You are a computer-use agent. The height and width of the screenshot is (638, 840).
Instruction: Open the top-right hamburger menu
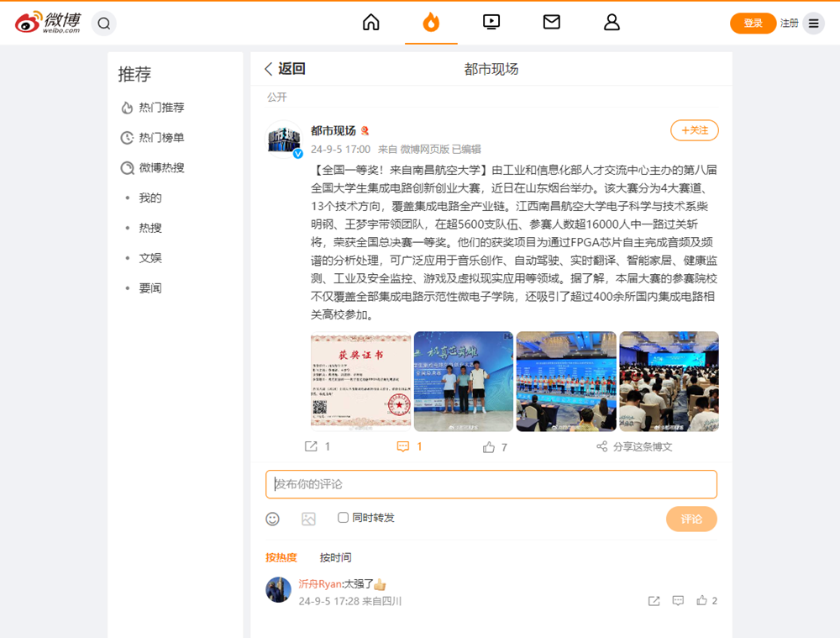[813, 24]
